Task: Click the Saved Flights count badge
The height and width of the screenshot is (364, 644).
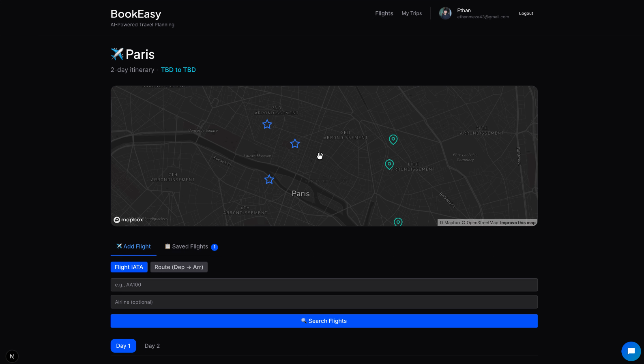Action: pos(215,247)
